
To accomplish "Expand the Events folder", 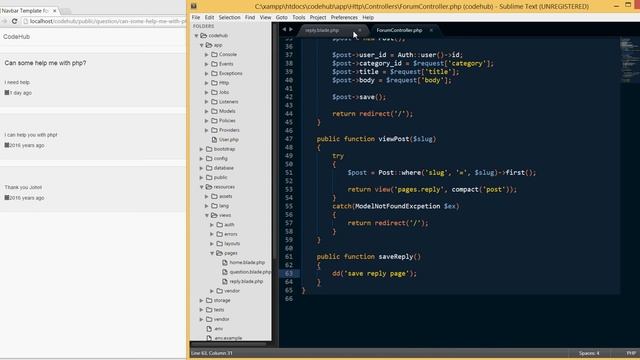I will coord(207,64).
